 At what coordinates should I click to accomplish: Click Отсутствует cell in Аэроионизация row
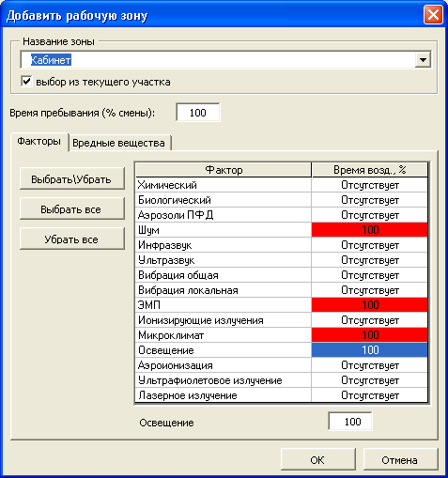370,365
